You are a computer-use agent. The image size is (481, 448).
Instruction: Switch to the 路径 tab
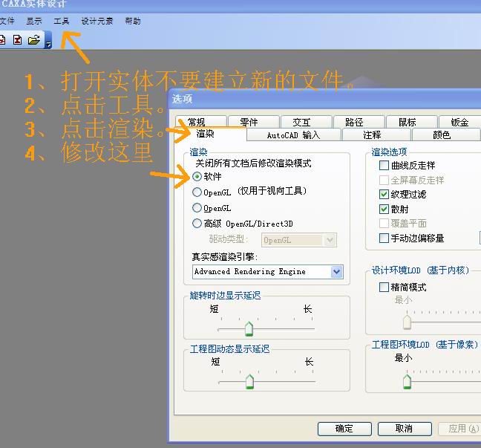359,122
